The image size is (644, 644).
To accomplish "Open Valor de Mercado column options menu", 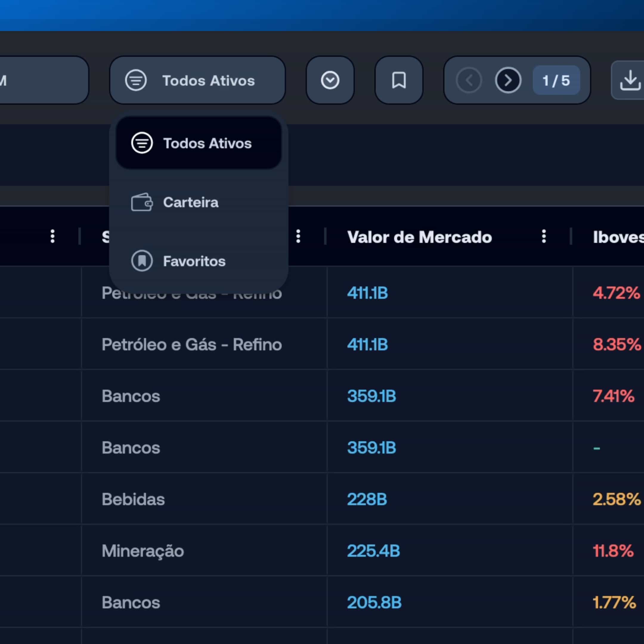I will click(x=544, y=236).
